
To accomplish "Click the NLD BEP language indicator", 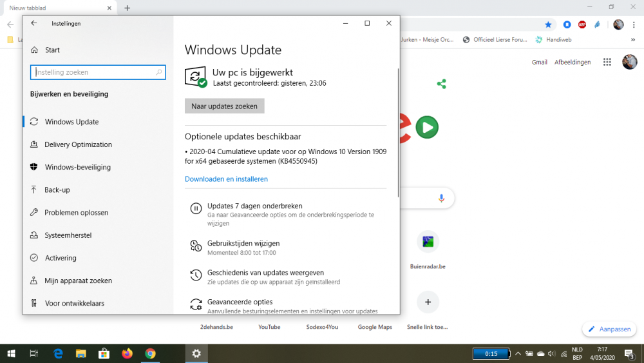I will coord(577,353).
